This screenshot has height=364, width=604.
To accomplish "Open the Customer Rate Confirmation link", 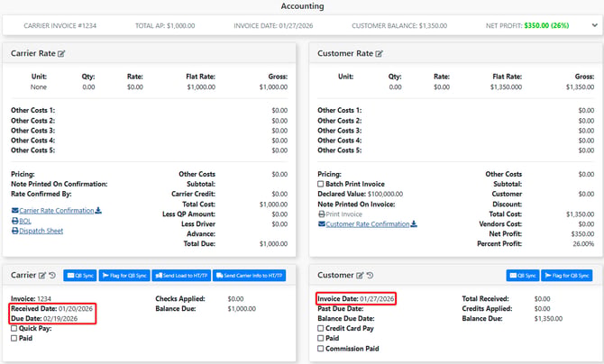I will click(368, 223).
